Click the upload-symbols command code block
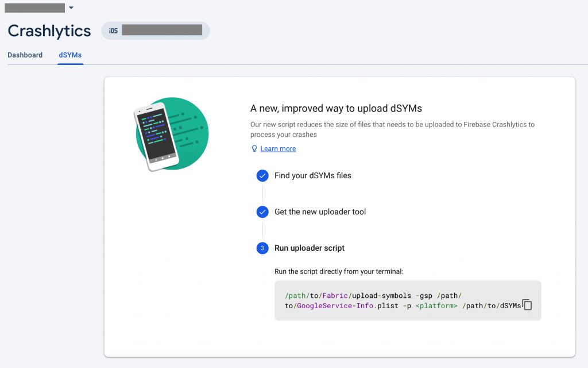 point(408,300)
